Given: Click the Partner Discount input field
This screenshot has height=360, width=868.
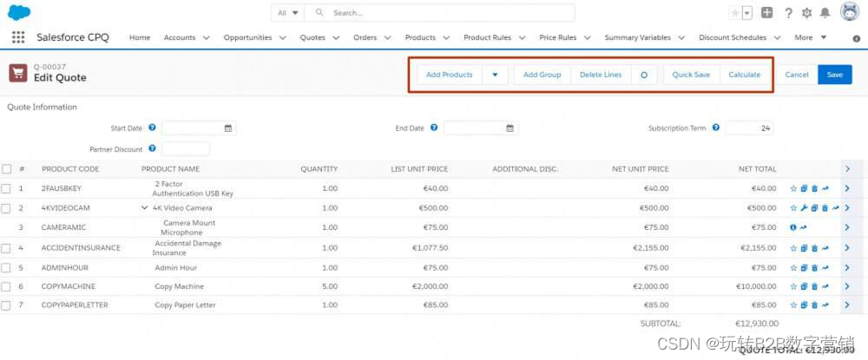Looking at the screenshot, I should (186, 148).
